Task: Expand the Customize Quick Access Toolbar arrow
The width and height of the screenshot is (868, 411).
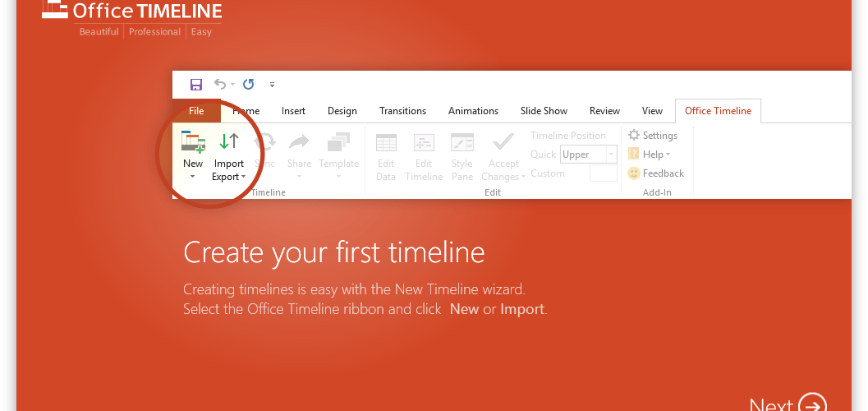Action: (x=272, y=85)
